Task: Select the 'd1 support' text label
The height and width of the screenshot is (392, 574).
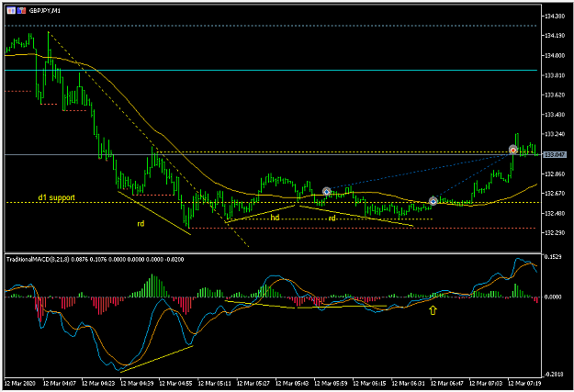Action: 56,197
